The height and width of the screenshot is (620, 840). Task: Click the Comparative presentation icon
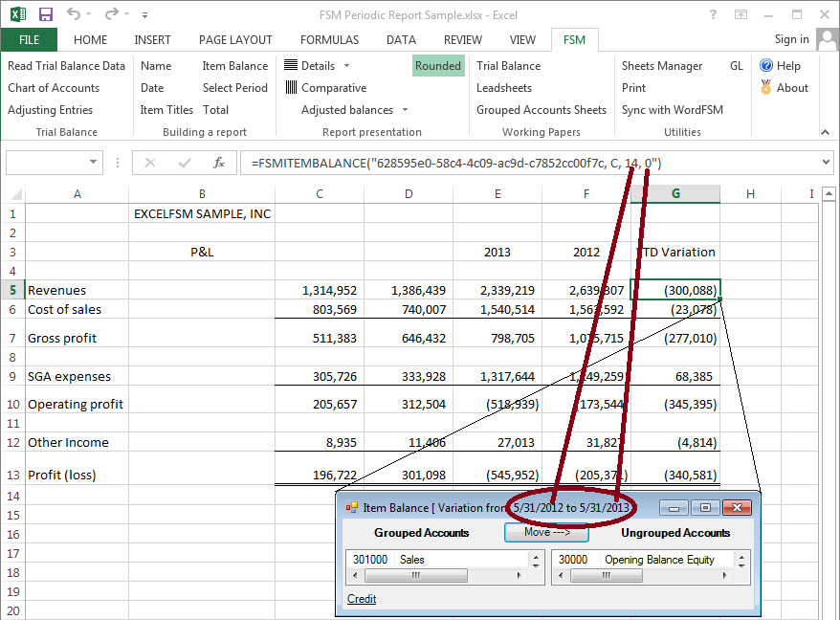click(291, 88)
